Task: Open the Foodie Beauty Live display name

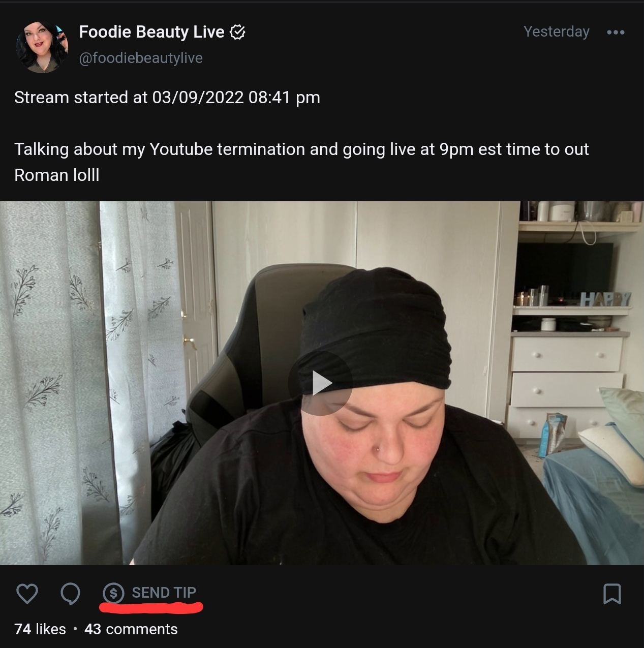Action: [151, 32]
